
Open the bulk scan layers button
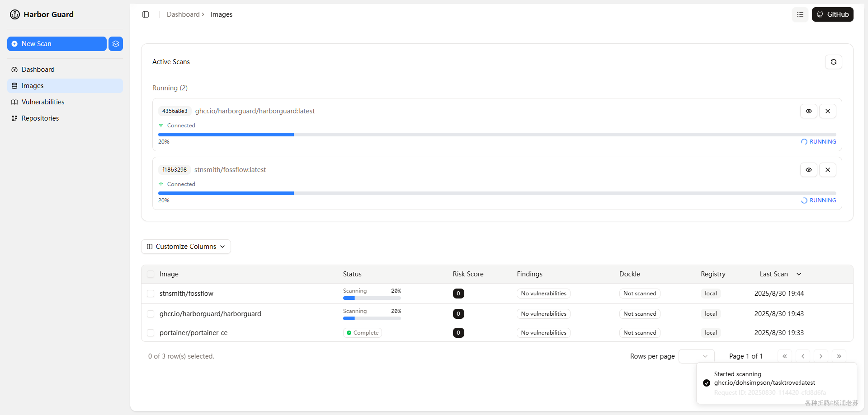tap(116, 44)
